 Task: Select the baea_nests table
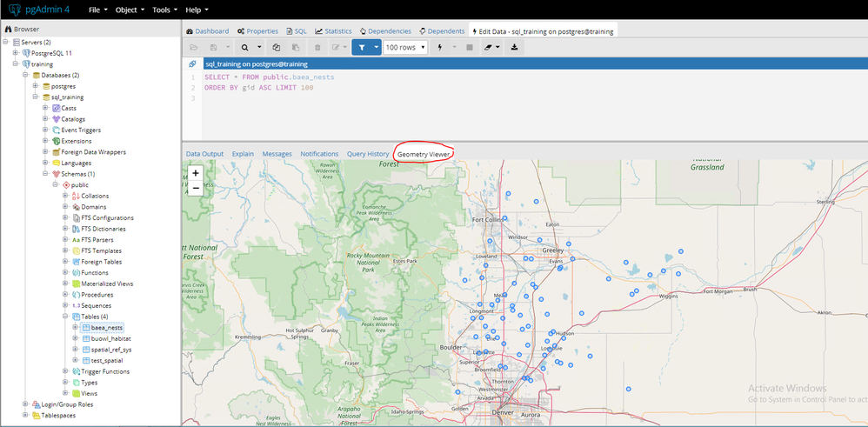106,327
